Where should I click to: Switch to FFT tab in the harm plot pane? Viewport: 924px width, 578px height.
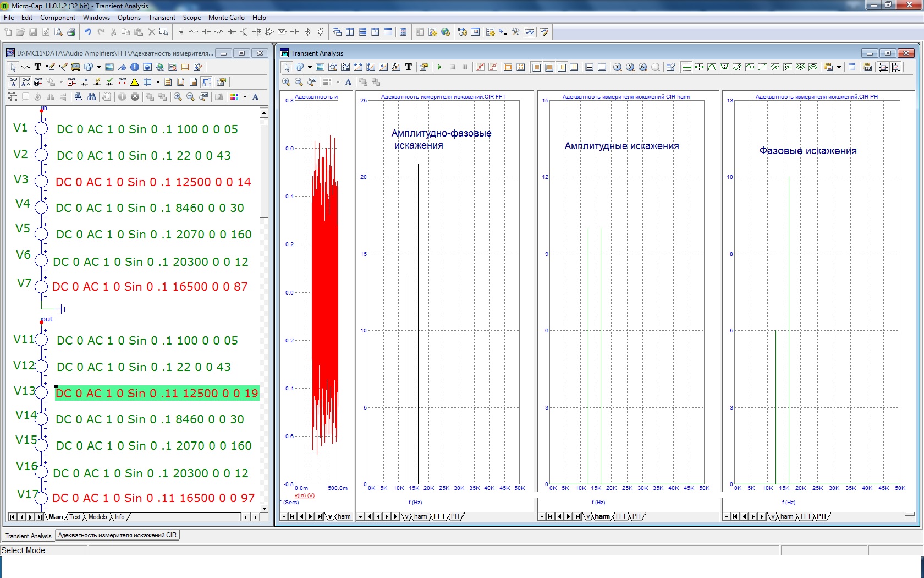click(x=621, y=516)
